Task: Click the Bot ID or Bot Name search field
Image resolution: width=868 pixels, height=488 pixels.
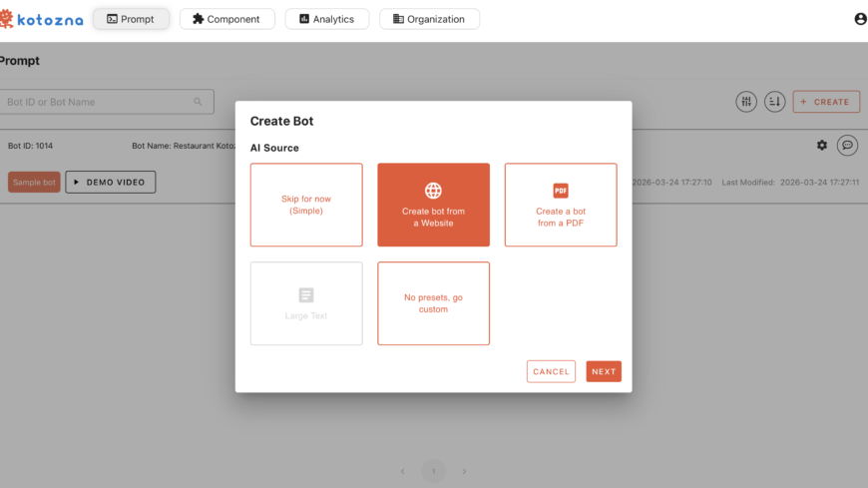Action: coord(107,102)
